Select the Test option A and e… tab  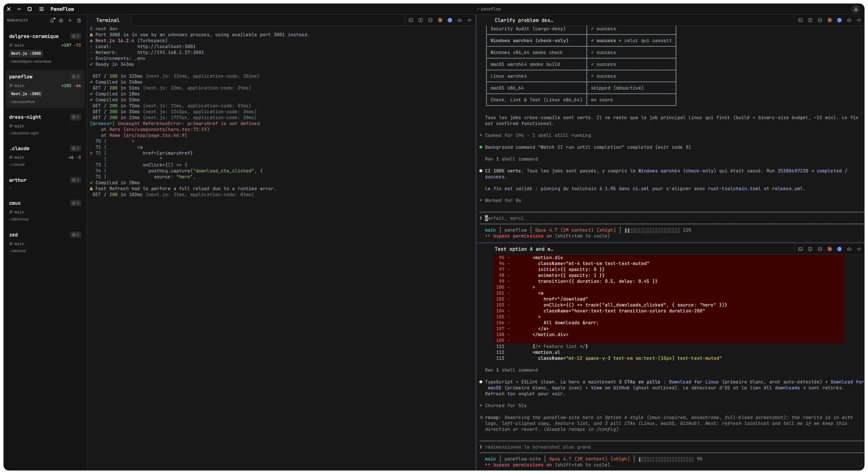click(524, 249)
